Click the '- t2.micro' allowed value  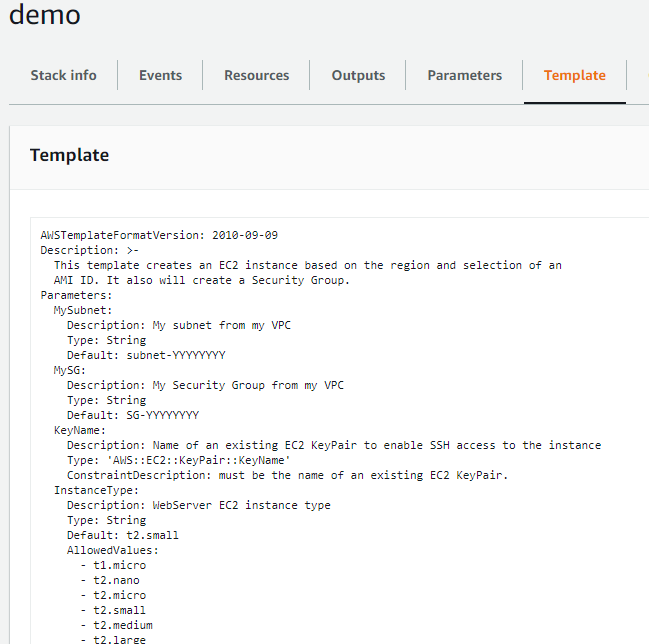coord(113,595)
